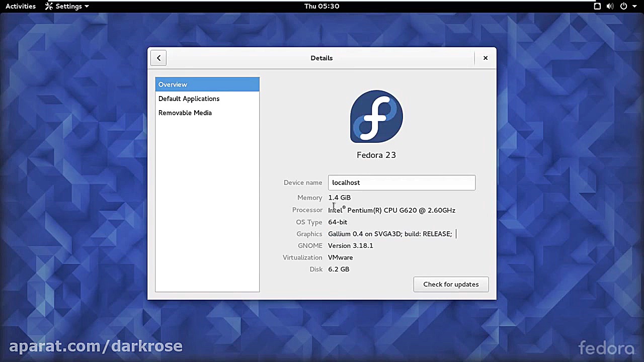Edit the Device name field
Screen dimensions: 644x362
pyautogui.click(x=401, y=183)
